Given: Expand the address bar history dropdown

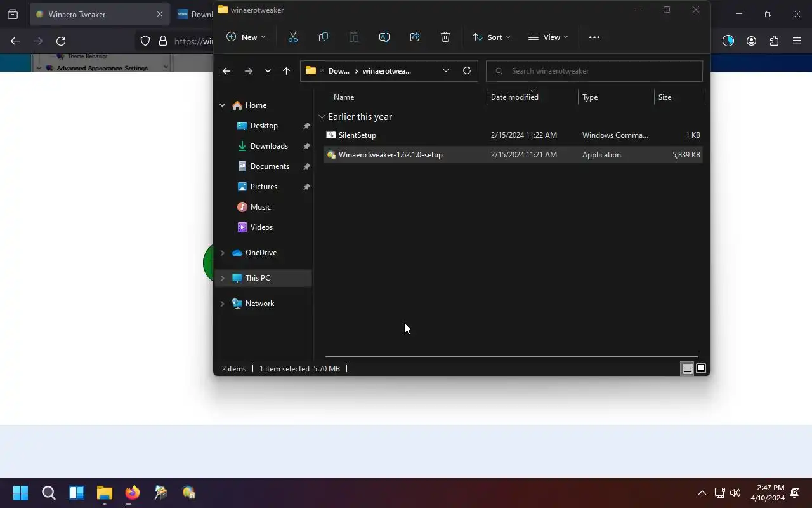Looking at the screenshot, I should [x=446, y=71].
